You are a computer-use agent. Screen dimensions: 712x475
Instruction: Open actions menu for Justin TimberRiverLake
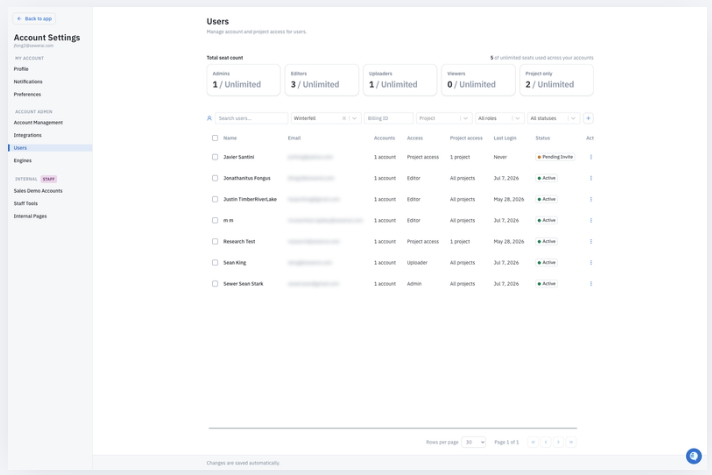point(591,199)
